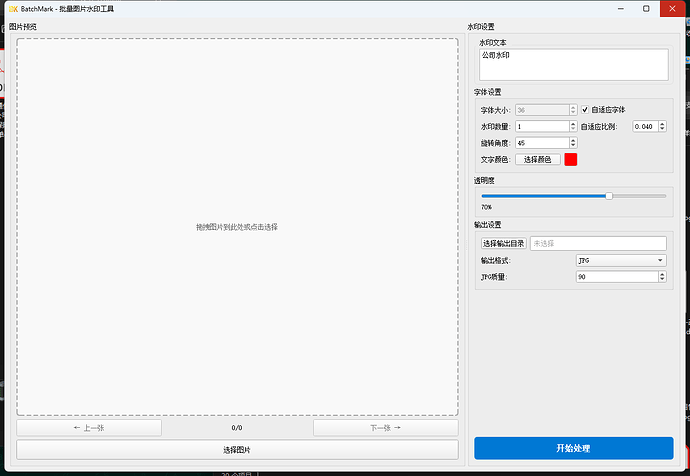Toggle the 自适应字体 checkbox
The image size is (690, 476).
(x=586, y=109)
